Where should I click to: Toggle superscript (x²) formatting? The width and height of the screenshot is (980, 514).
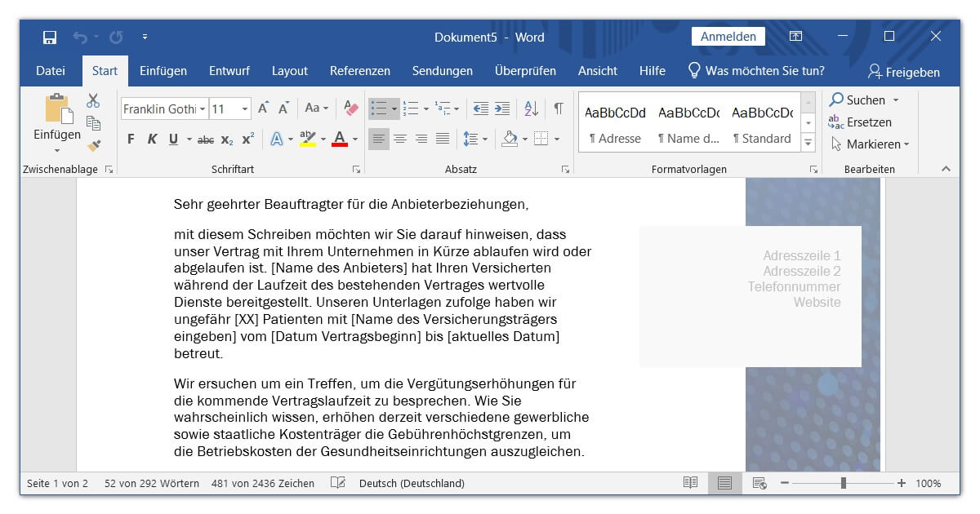pyautogui.click(x=247, y=139)
